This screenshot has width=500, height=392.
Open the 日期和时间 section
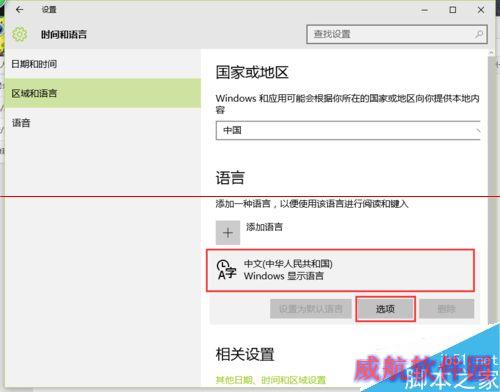click(x=103, y=64)
